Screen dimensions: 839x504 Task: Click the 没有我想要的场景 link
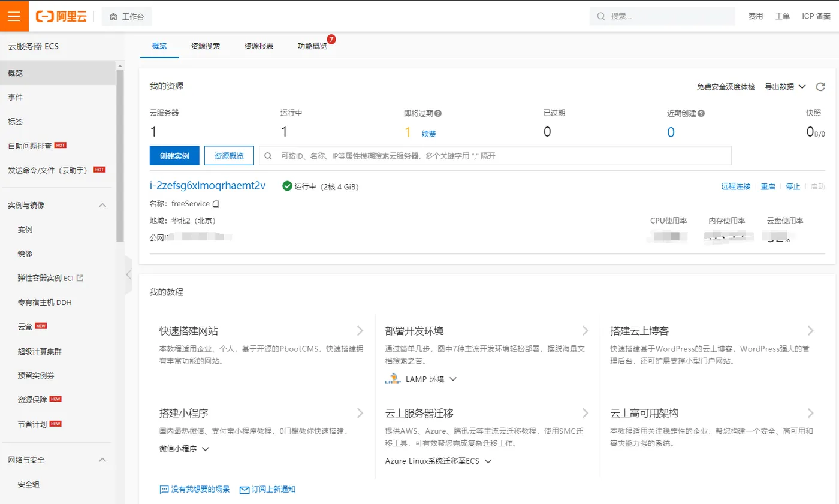click(200, 490)
